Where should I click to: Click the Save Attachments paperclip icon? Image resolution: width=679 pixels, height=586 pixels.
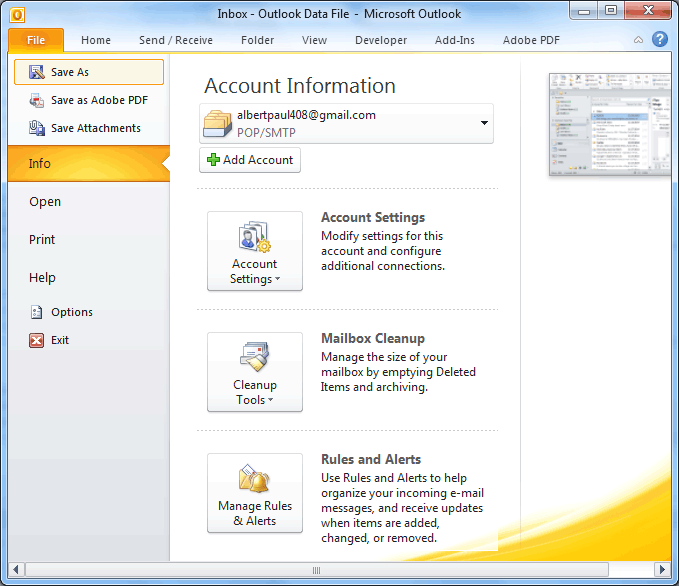click(37, 128)
